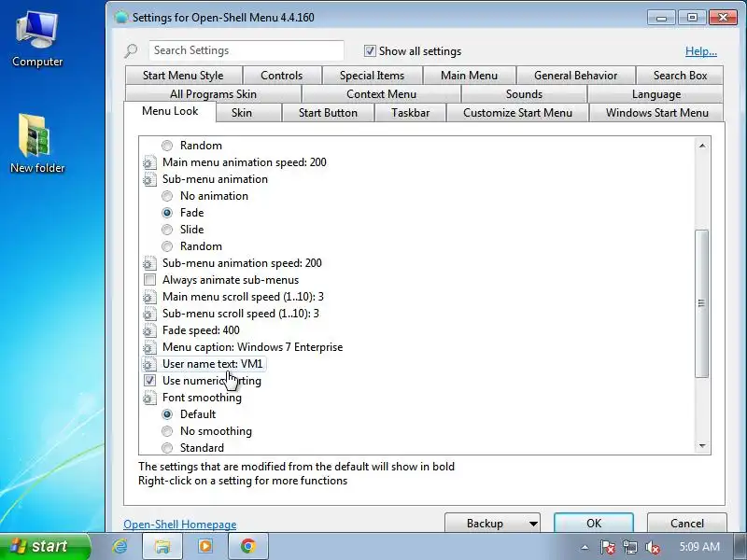This screenshot has width=747, height=560.
Task: Open the Computer desktop icon
Action: (36, 39)
